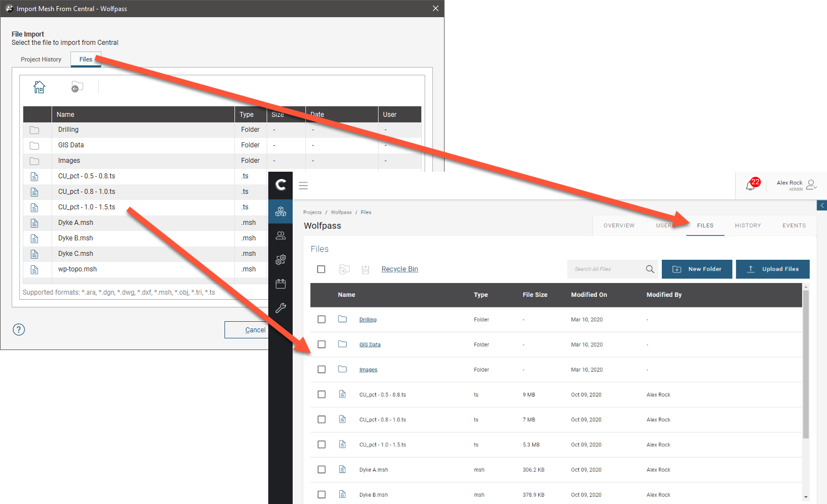Open the History tab in Central
The image size is (827, 504).
[x=748, y=225]
